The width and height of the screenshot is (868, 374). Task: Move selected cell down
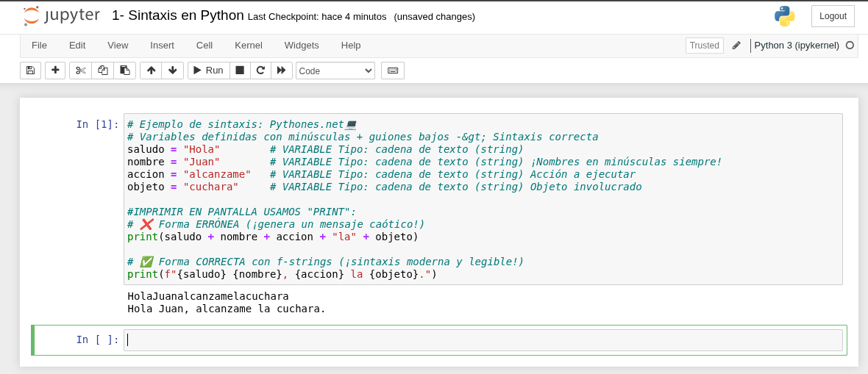pyautogui.click(x=172, y=71)
